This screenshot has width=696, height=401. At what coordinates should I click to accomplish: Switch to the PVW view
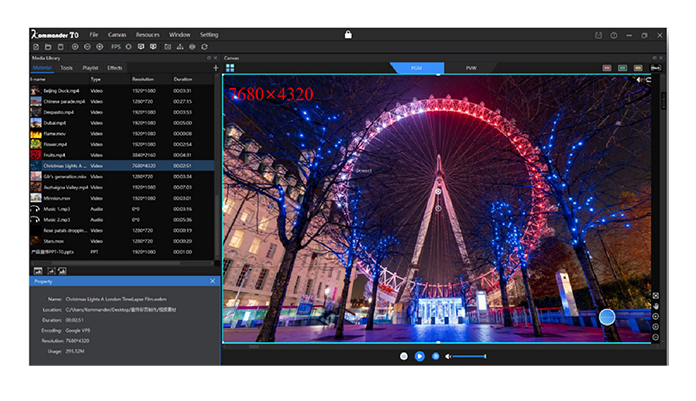click(x=471, y=68)
